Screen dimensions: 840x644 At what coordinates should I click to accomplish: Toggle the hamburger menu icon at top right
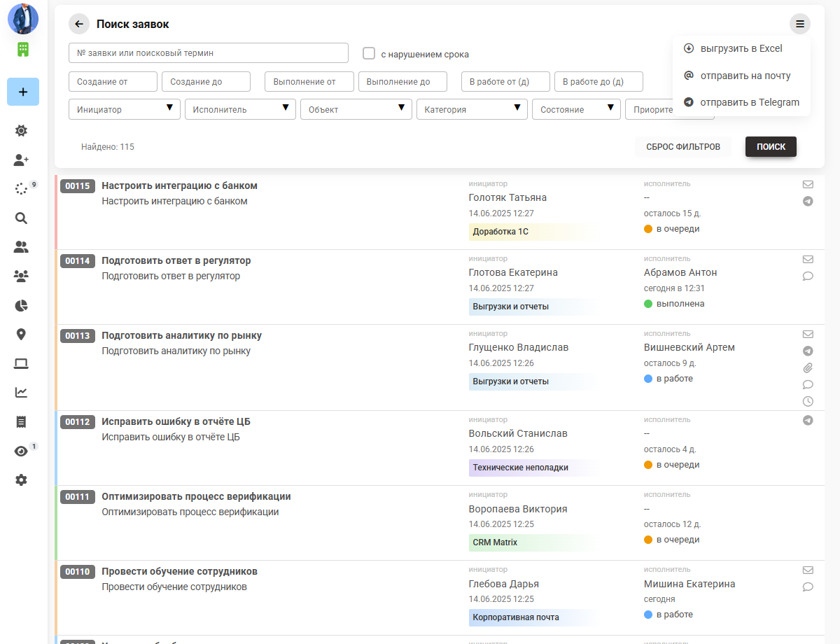pos(800,24)
